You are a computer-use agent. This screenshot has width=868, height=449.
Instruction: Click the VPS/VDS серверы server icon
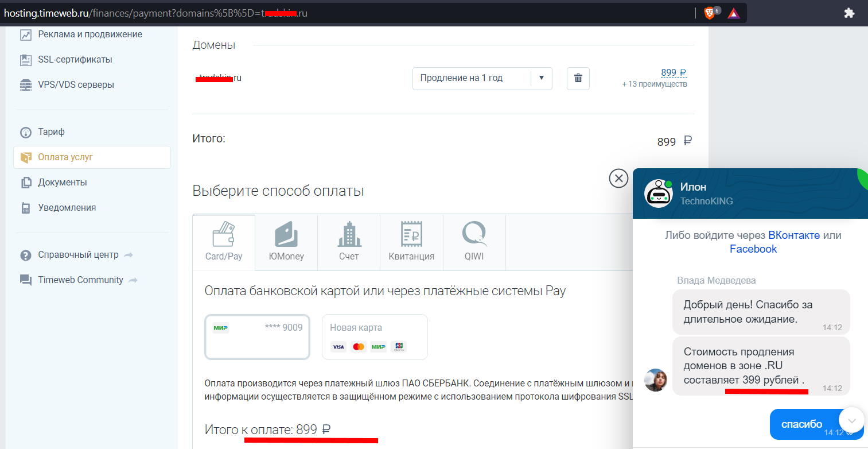pos(26,85)
